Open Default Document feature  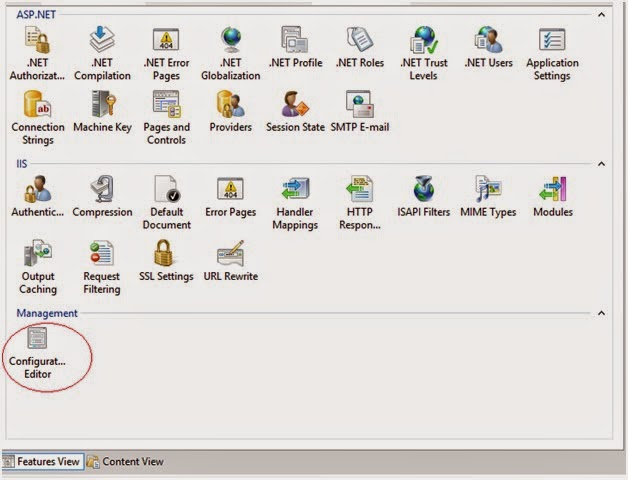coord(166,202)
